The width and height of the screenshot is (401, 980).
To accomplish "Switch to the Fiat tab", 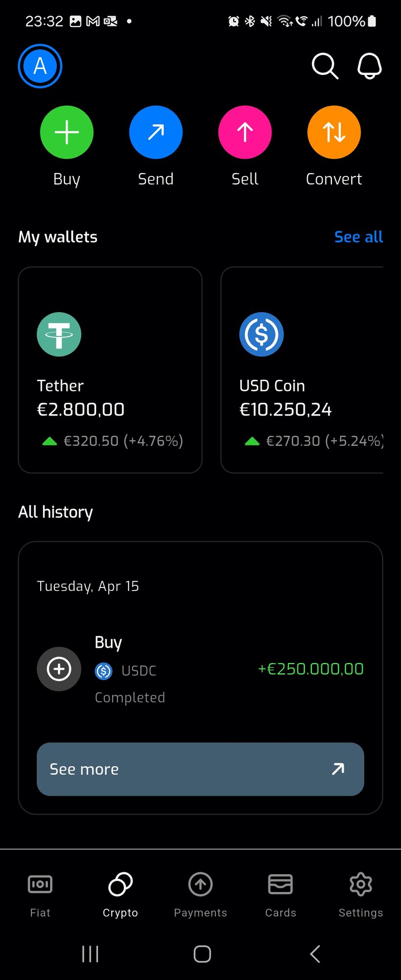I will click(x=40, y=894).
